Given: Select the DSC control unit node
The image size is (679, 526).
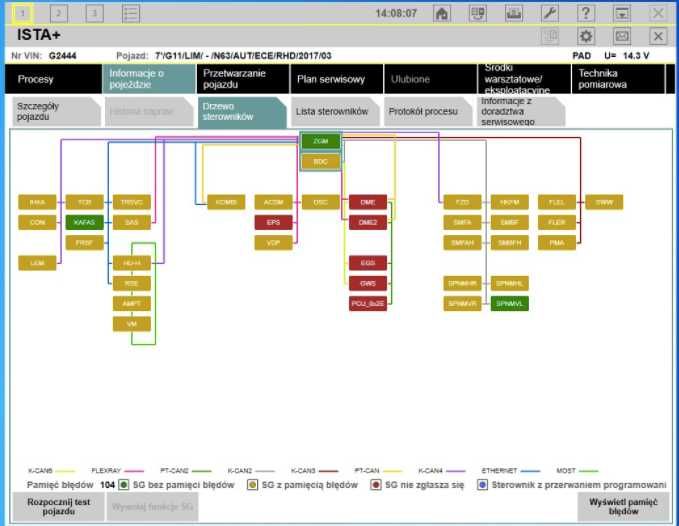Looking at the screenshot, I should pyautogui.click(x=320, y=202).
